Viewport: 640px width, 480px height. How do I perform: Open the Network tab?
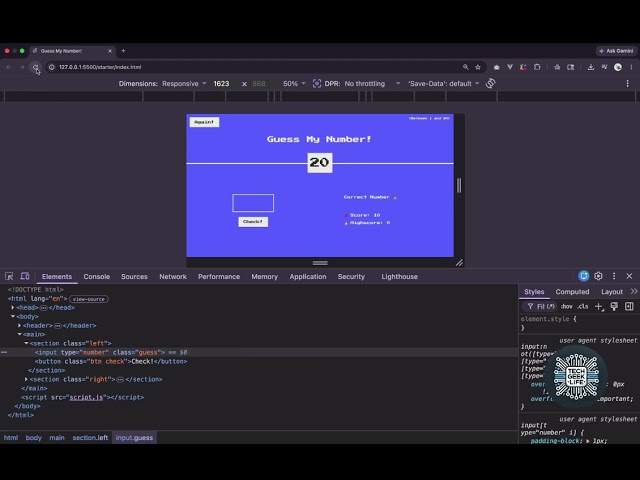point(173,277)
